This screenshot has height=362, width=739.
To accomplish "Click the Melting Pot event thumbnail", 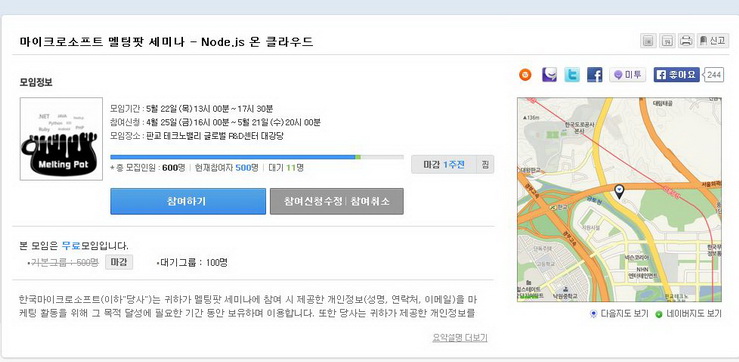I will coord(61,139).
